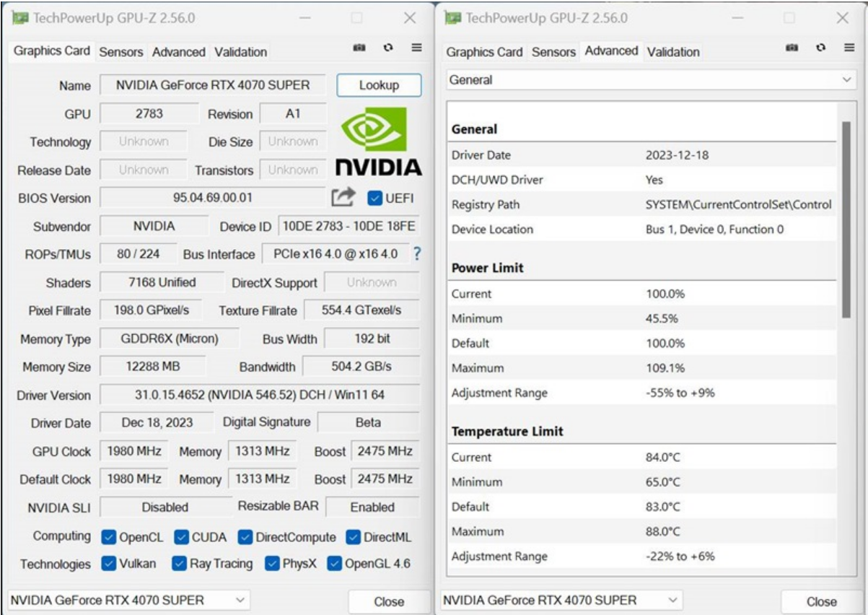Toggle the OpenCL checkbox
Viewport: 868px width, 615px height.
click(x=109, y=537)
